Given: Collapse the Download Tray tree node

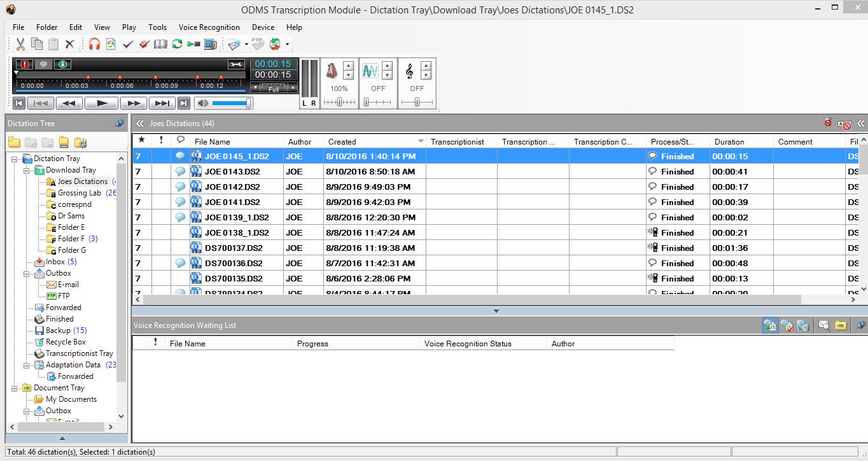Looking at the screenshot, I should (x=26, y=170).
